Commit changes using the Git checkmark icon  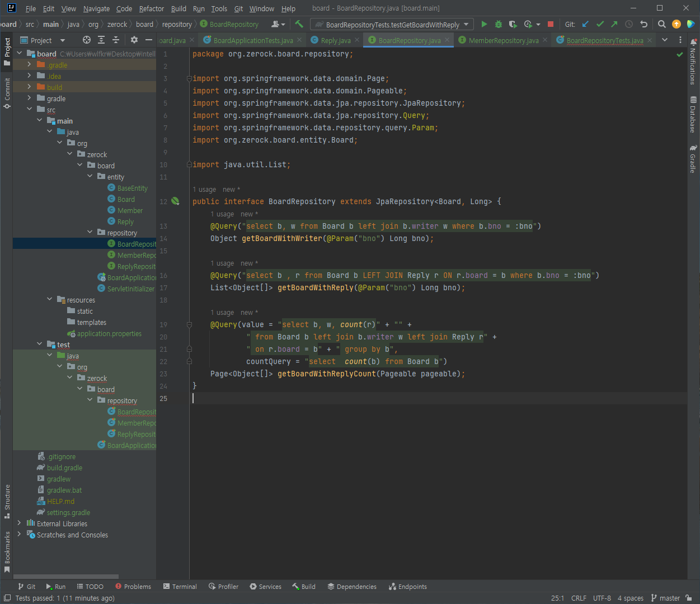(600, 24)
